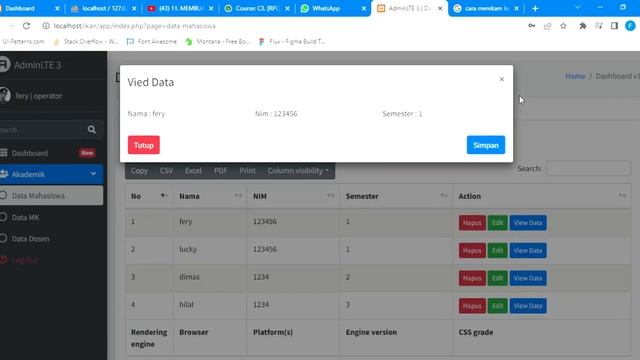
Task: Switch to the WhatsApp tab
Action: [x=333, y=8]
